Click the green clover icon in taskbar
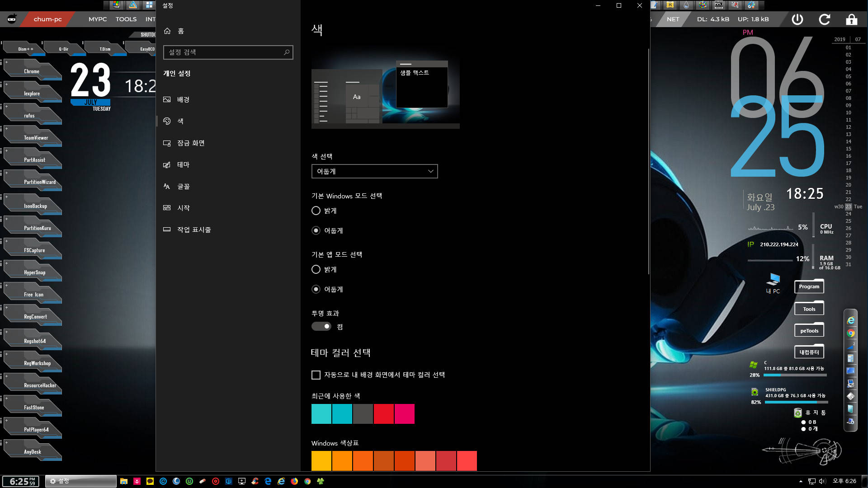Viewport: 868px width, 488px height. [321, 481]
